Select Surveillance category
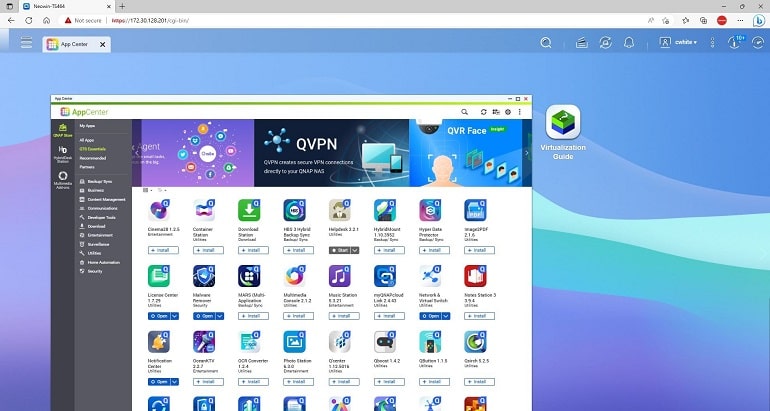 (x=94, y=245)
